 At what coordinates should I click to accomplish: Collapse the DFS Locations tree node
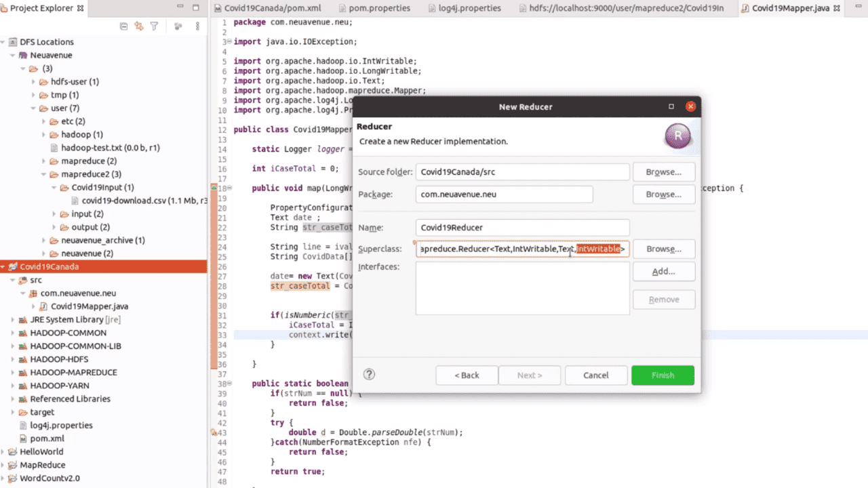(4, 42)
